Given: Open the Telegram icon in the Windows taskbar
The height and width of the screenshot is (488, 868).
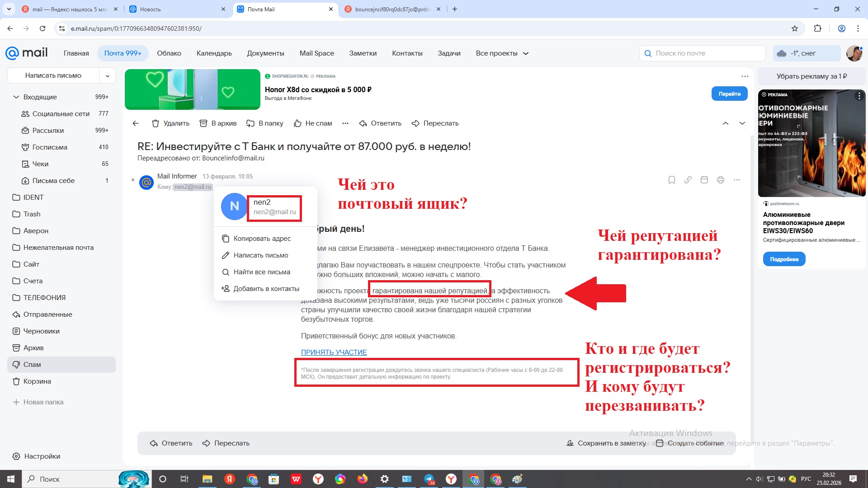Looking at the screenshot, I should pos(429,479).
